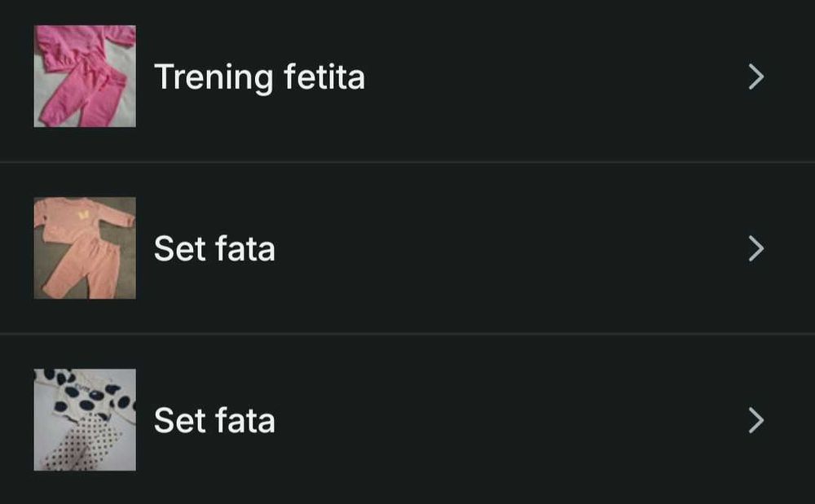
Task: Select the polka-dot outfit thumbnail
Action: 85,420
